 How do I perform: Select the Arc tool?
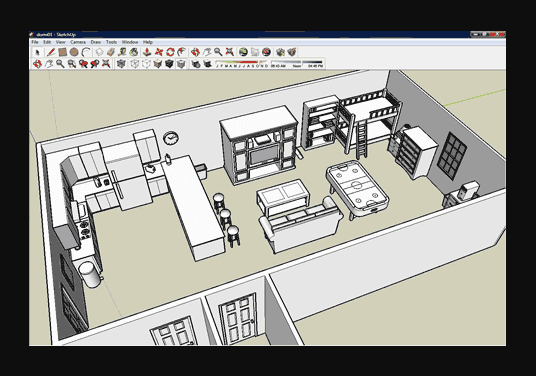pos(86,52)
